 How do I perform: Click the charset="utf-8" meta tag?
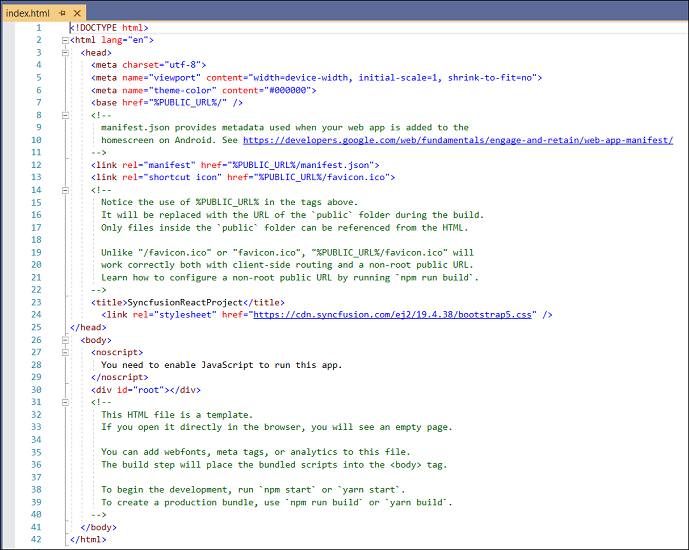(149, 65)
